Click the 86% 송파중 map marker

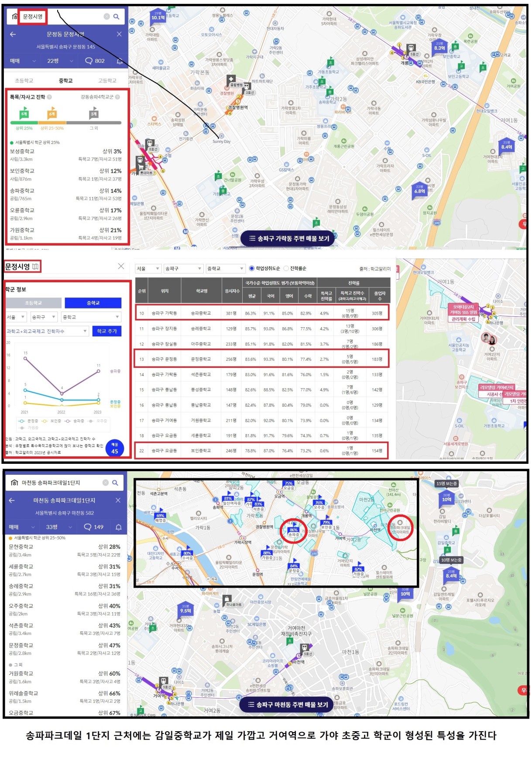point(294,531)
